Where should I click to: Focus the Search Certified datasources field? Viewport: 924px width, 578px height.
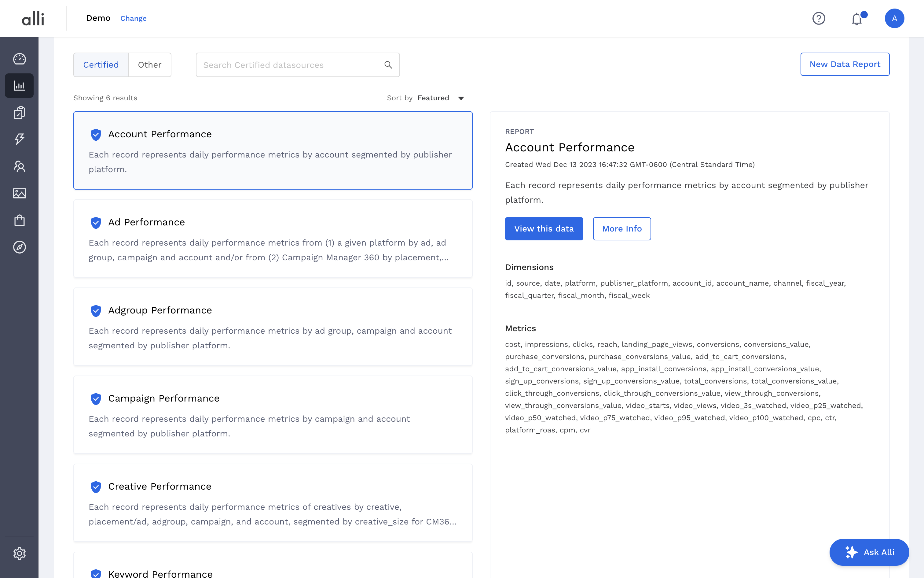point(297,65)
